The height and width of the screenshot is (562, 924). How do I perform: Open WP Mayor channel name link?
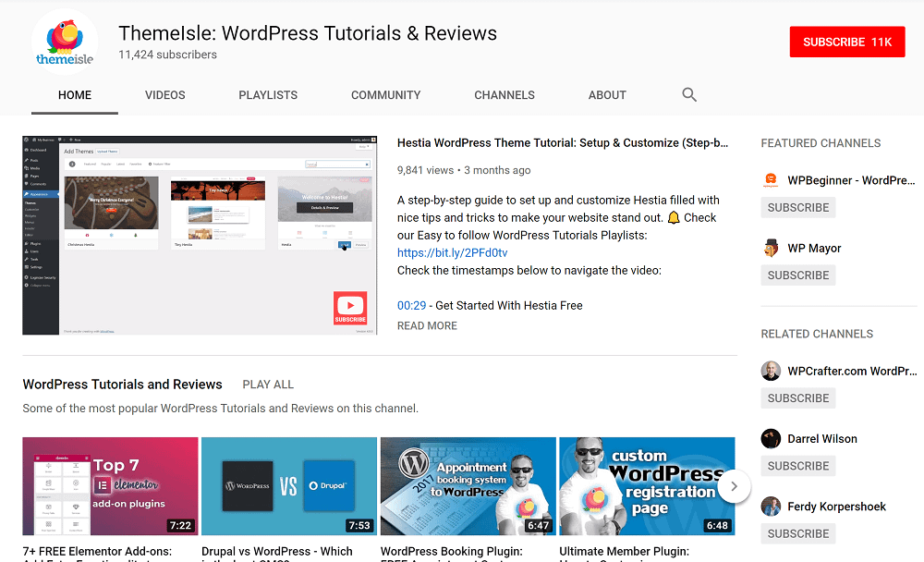(x=814, y=249)
